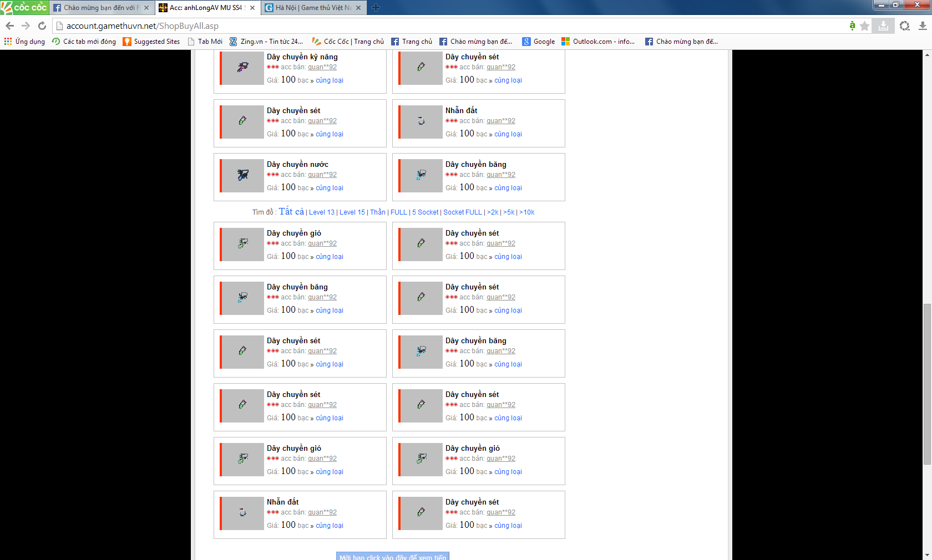Filter items by Socket FULL
Image resolution: width=932 pixels, height=560 pixels.
click(x=463, y=212)
